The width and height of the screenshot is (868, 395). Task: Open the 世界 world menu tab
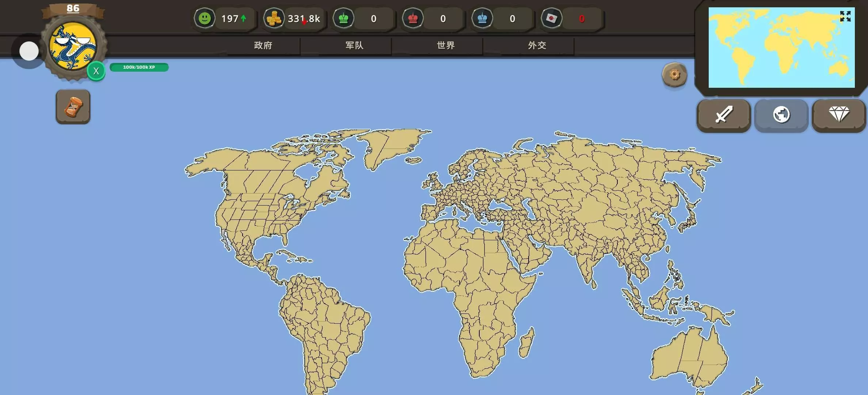click(446, 45)
